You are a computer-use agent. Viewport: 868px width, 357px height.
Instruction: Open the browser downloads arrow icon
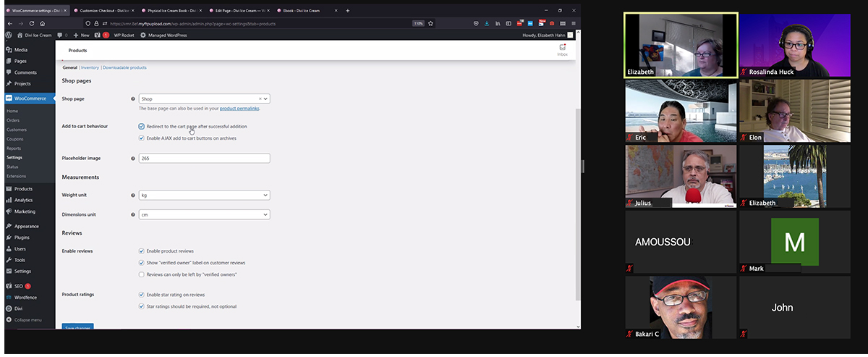(x=486, y=23)
